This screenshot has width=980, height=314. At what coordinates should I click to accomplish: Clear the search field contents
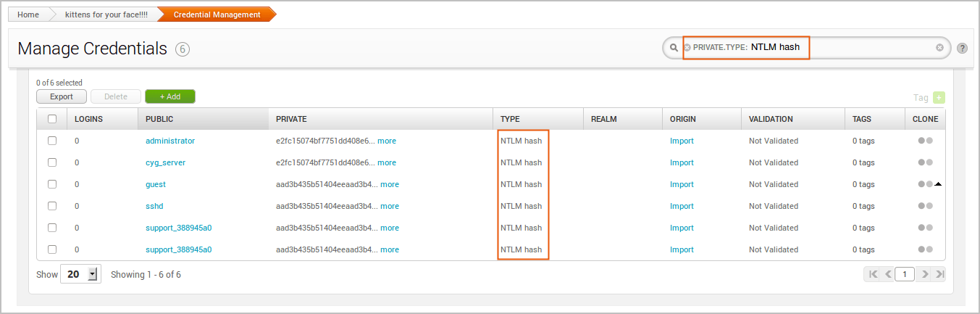[x=939, y=48]
